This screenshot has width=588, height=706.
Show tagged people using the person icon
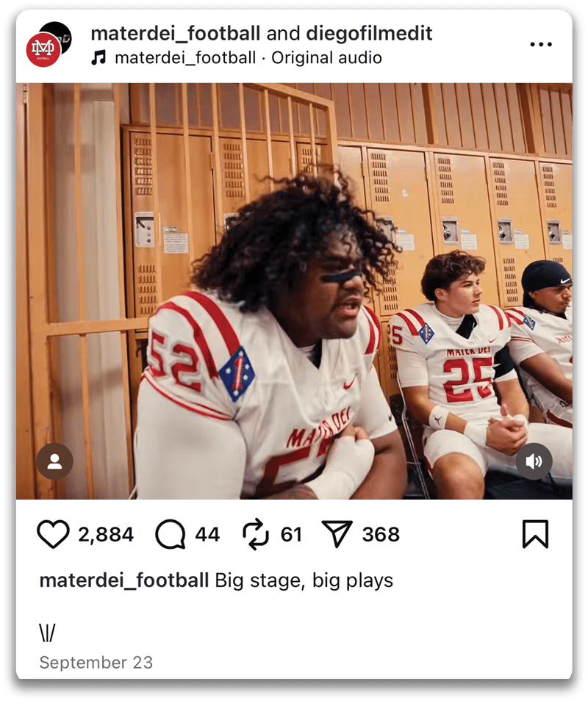pos(54,461)
